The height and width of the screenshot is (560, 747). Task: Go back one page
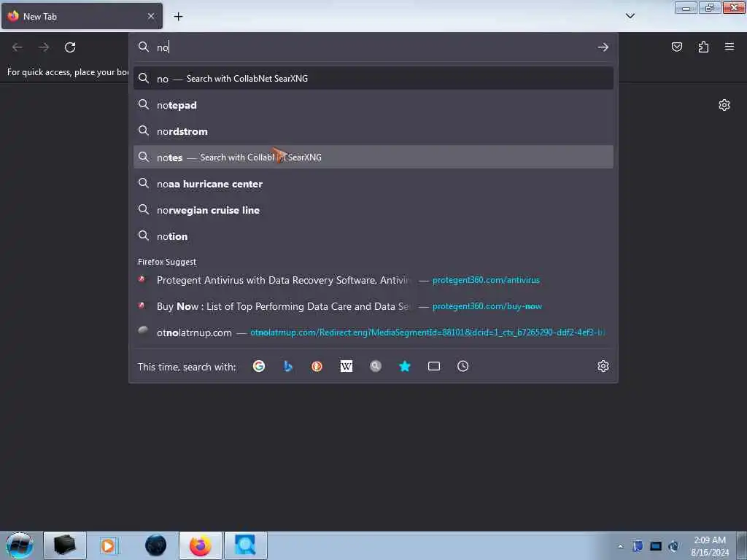coord(18,47)
